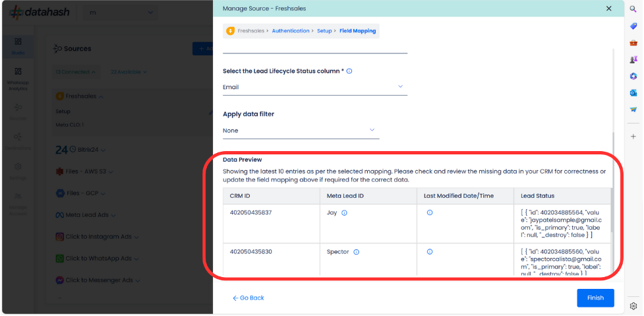Open browser sidebar search icon

point(633,9)
